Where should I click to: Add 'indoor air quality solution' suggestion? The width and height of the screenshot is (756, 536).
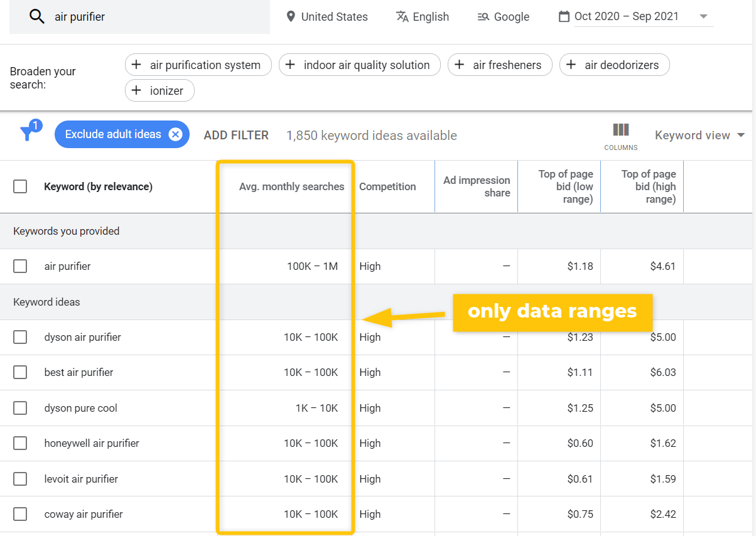[x=360, y=65]
